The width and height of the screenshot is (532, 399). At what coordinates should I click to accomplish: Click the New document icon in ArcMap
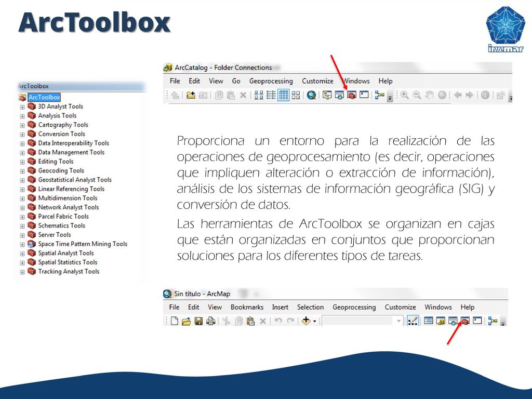click(x=175, y=321)
